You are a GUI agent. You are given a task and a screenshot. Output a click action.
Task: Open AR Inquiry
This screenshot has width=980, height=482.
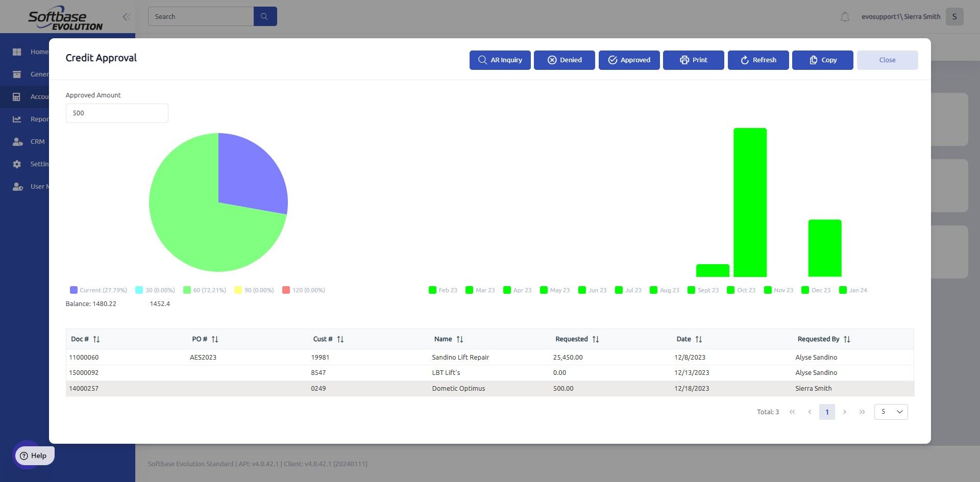(x=500, y=60)
